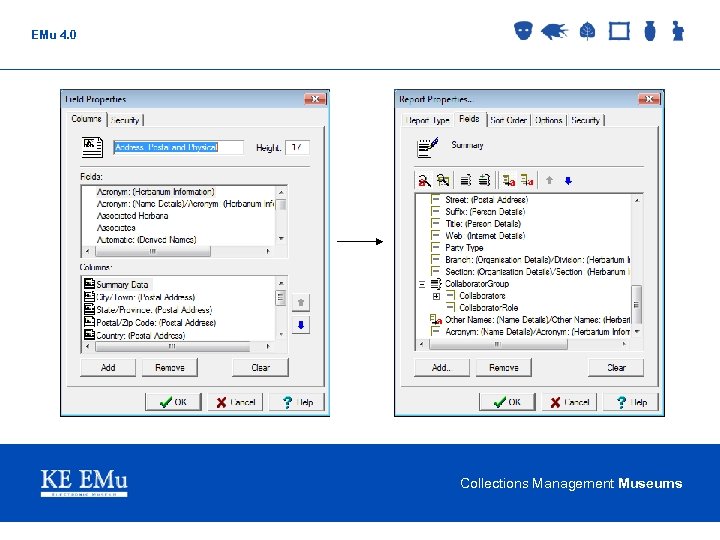The image size is (720, 540).
Task: Select the Fields tab in Report Properties
Action: (x=469, y=119)
